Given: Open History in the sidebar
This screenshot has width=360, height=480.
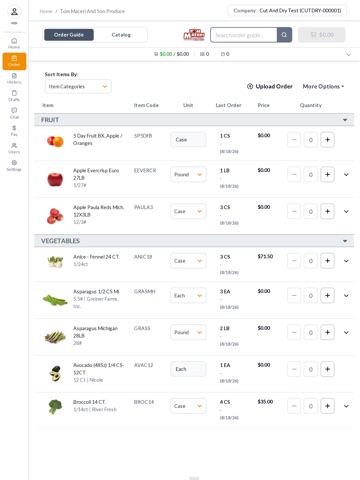Looking at the screenshot, I should (x=14, y=78).
